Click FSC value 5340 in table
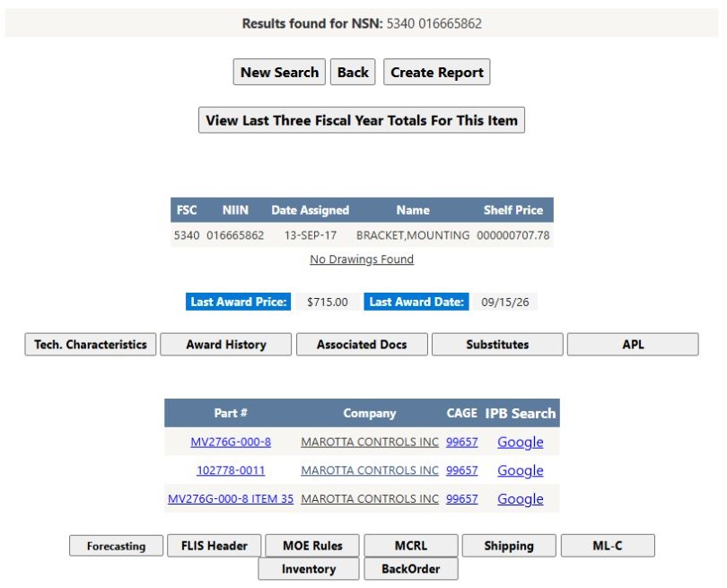The height and width of the screenshot is (588, 727). click(187, 235)
